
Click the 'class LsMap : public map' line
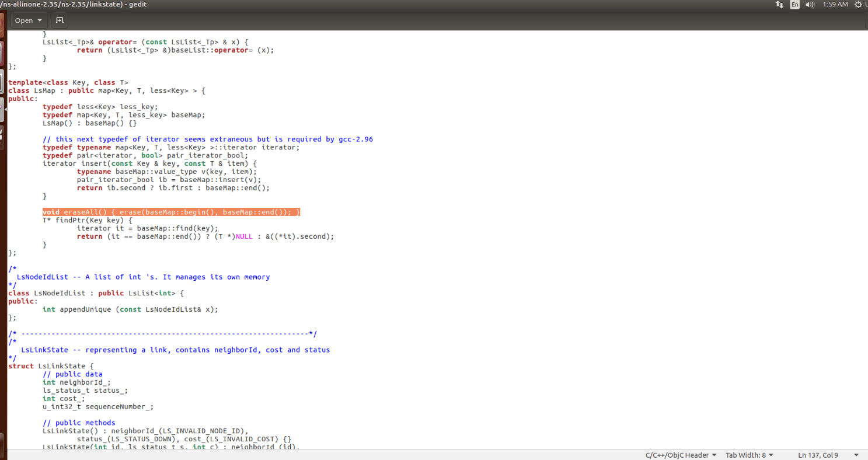tap(107, 90)
